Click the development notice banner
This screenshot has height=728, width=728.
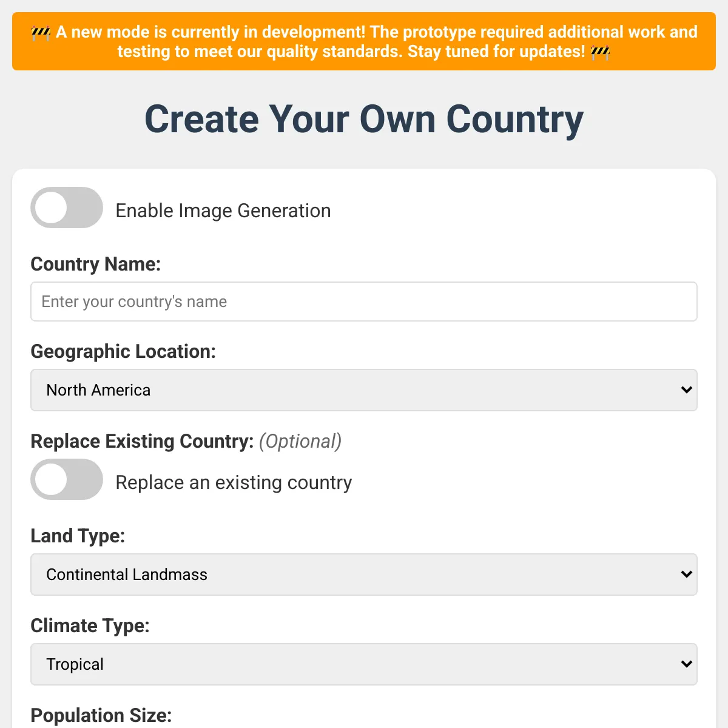point(364,41)
